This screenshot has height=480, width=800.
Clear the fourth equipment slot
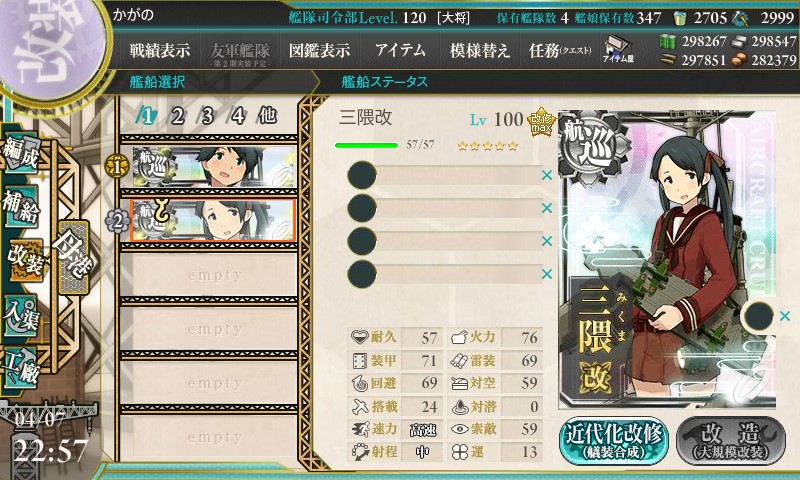point(547,274)
